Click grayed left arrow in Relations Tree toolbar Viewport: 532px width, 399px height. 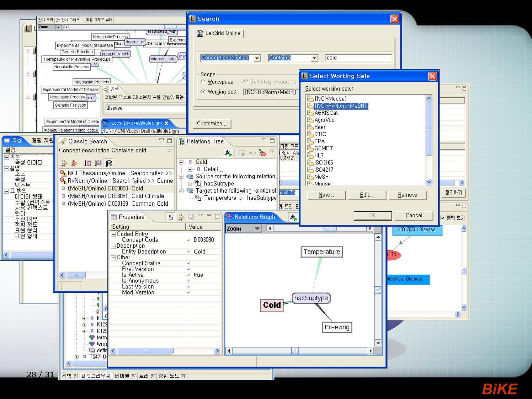tap(252, 153)
